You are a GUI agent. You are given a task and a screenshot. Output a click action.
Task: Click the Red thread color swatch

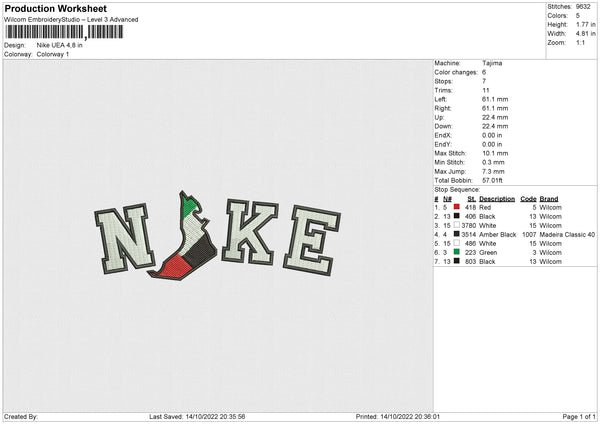click(x=457, y=207)
